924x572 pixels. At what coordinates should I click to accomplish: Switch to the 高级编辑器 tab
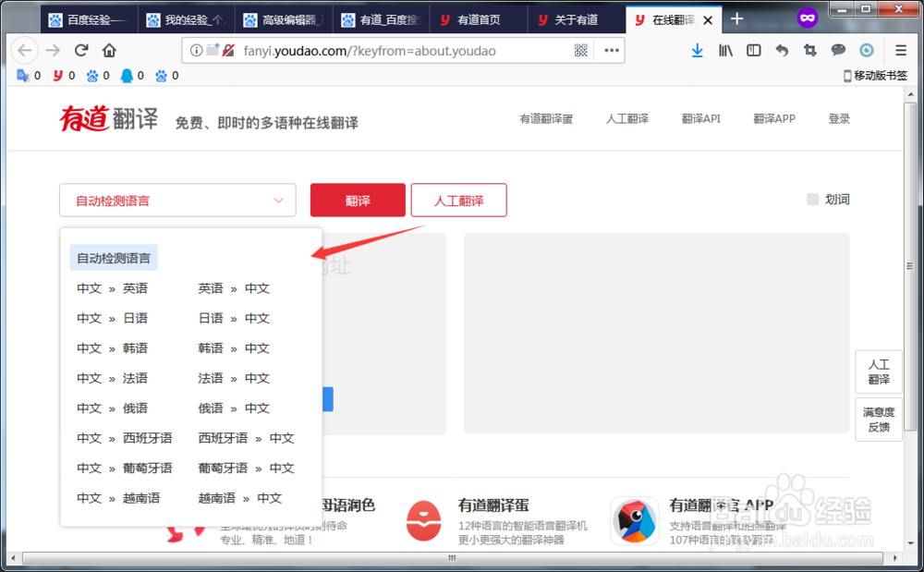point(284,20)
